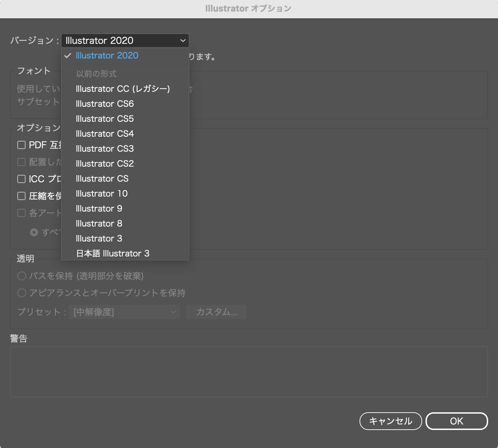Select パスを保持 (透明部分を破棄) radio
Screen dimensions: 498x448
tap(22, 276)
